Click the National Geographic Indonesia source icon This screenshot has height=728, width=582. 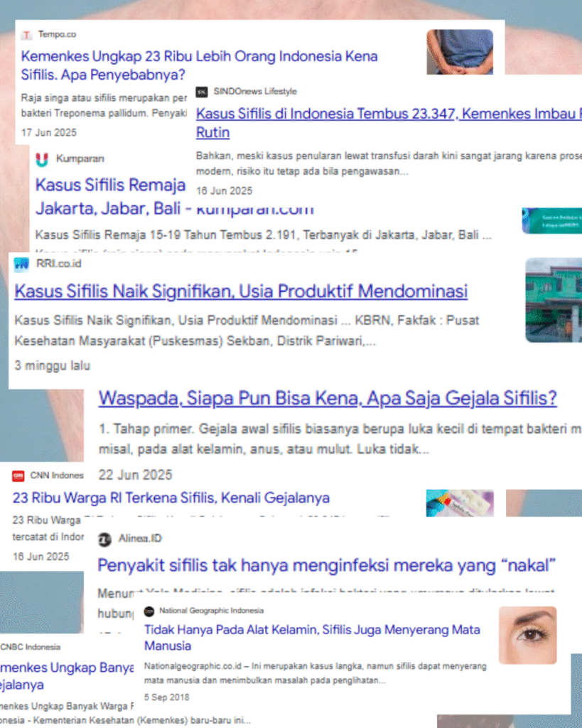pos(149,611)
